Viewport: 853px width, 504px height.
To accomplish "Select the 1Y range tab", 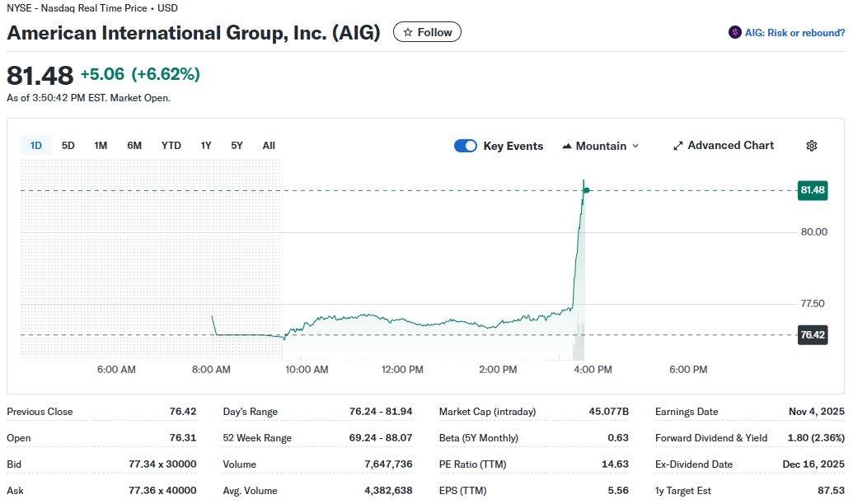I will [x=206, y=146].
